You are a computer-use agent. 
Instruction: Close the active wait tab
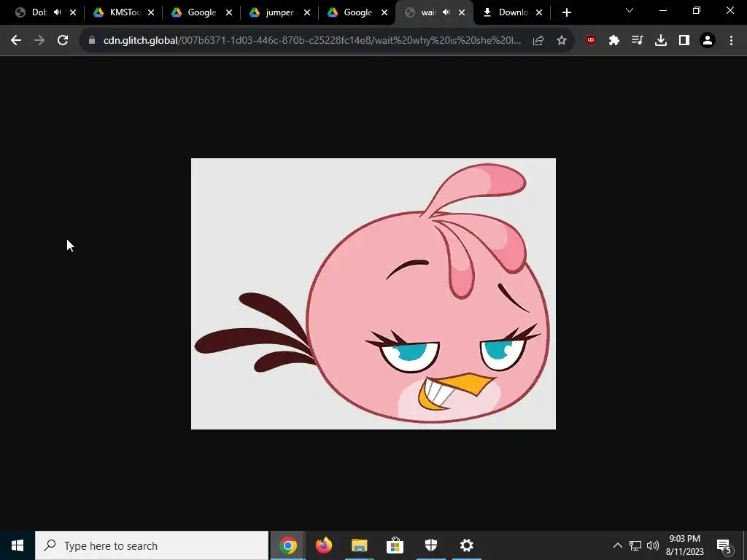point(462,12)
